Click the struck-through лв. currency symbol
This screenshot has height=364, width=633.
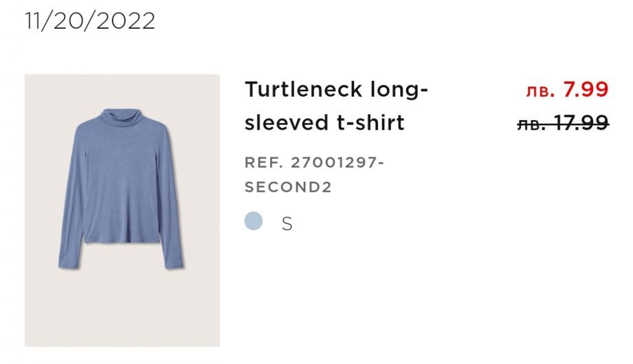pos(532,124)
